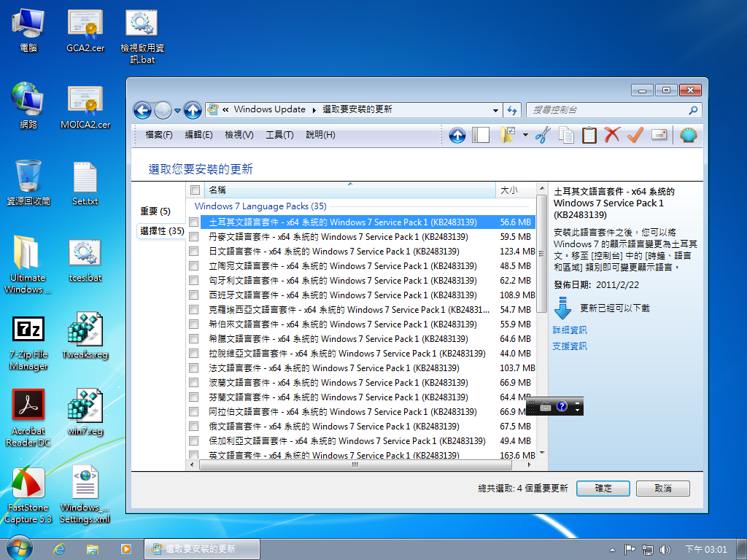Open Windows Media Player from taskbar
Screen dimensions: 747x560
point(125,549)
